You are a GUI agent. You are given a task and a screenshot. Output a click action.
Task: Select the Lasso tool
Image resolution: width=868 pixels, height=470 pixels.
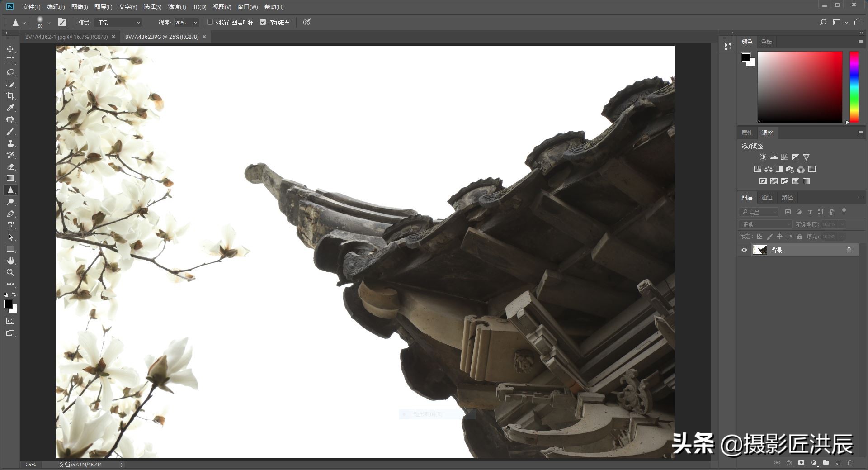[x=10, y=72]
